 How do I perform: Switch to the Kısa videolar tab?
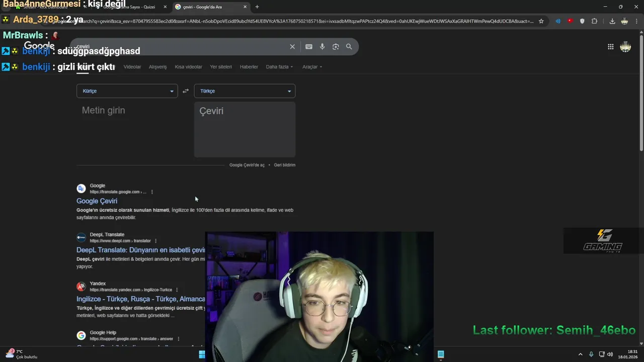click(188, 67)
